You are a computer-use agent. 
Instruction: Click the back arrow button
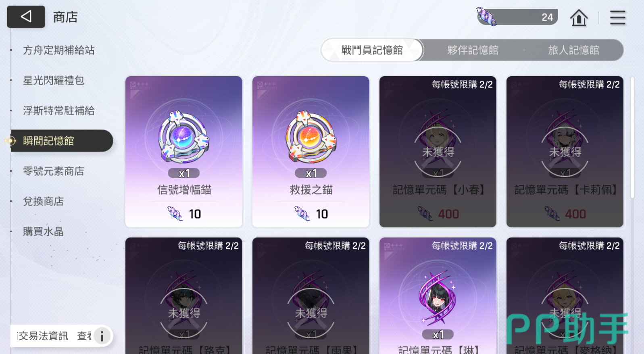pyautogui.click(x=26, y=17)
